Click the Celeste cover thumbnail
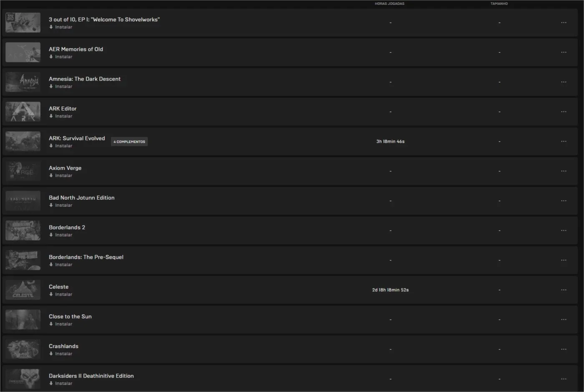Viewport: 584px width, 392px height. click(23, 290)
